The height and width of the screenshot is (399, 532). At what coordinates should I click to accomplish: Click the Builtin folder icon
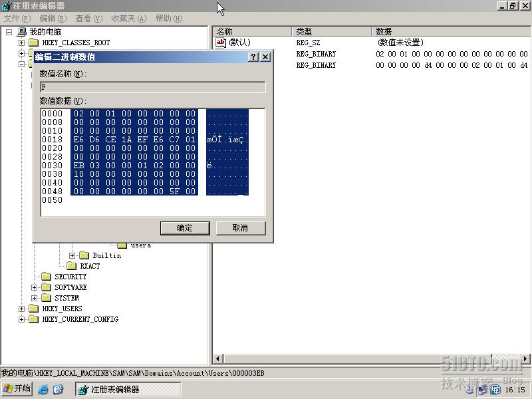84,255
